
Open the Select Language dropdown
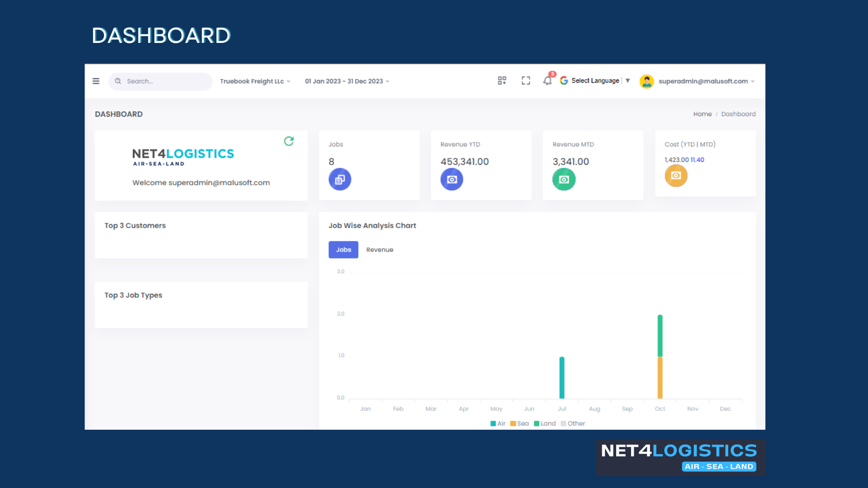[x=596, y=81]
